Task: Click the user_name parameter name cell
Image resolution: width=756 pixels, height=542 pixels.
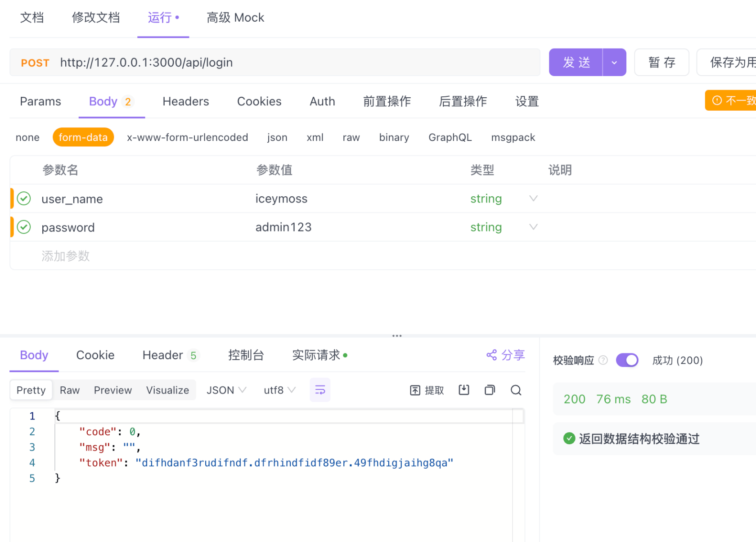Action: pyautogui.click(x=72, y=199)
